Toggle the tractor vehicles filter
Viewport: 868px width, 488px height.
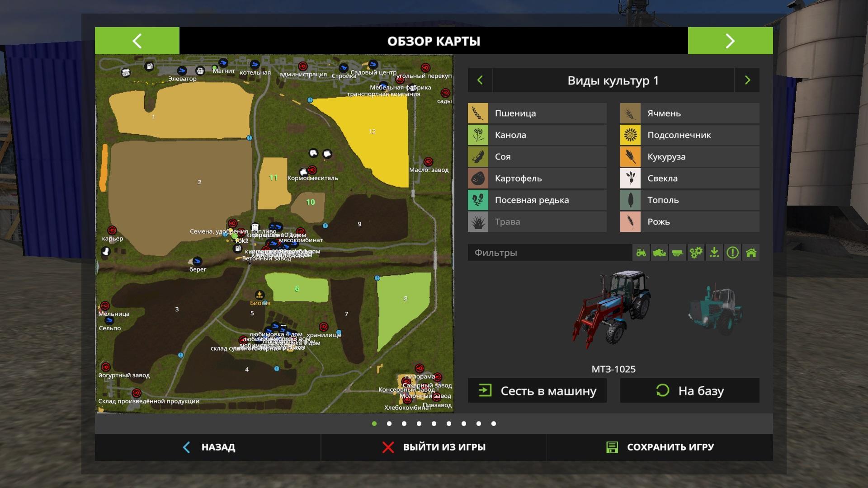pos(641,253)
